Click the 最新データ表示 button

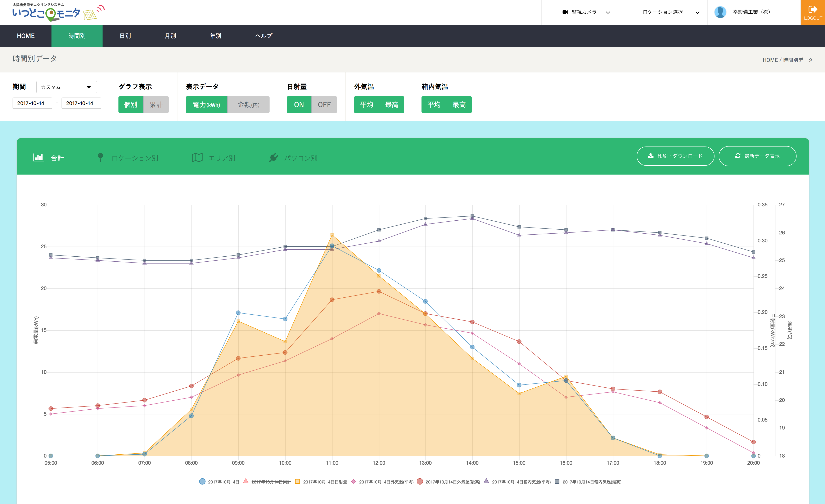point(757,156)
